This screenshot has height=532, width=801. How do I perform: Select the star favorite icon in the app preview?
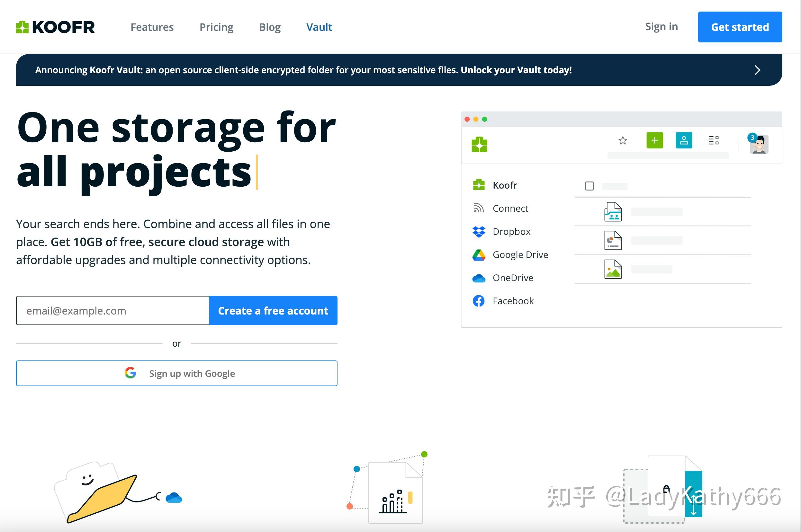(623, 140)
